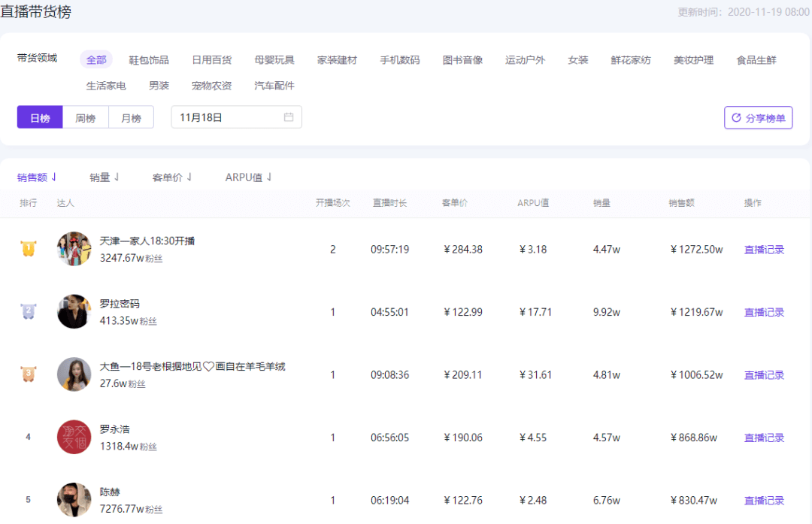This screenshot has height=524, width=812.
Task: Sort by 销量 descending
Action: [105, 177]
